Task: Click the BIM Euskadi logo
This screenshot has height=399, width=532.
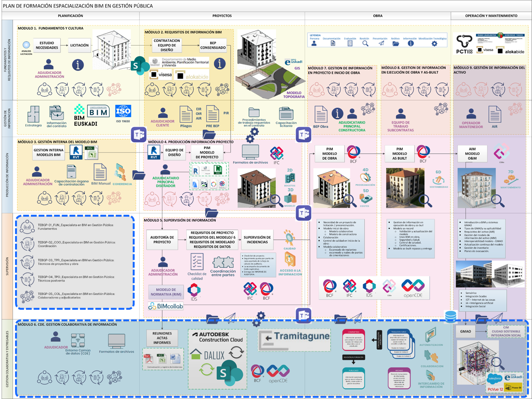Action: [86, 115]
